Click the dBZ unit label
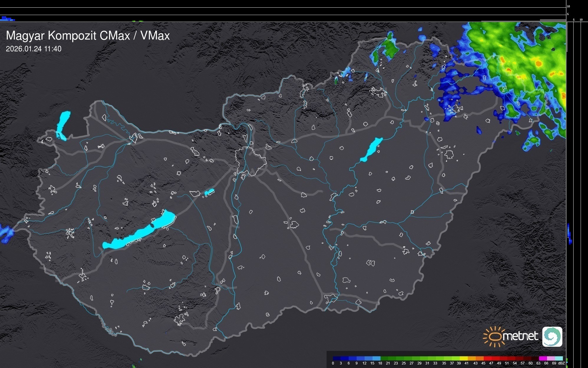This screenshot has width=588, height=368. click(x=561, y=363)
